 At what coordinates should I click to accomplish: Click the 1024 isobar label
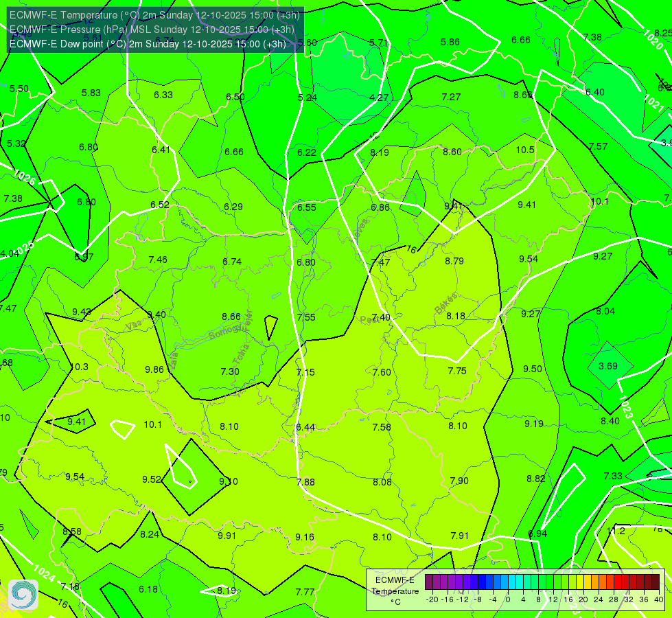click(44, 573)
